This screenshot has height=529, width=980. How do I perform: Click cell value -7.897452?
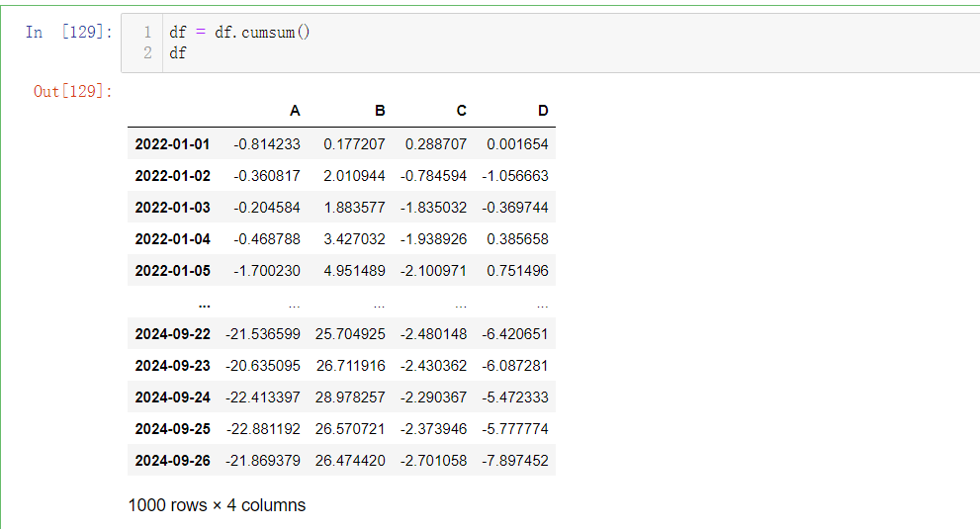[x=515, y=461]
